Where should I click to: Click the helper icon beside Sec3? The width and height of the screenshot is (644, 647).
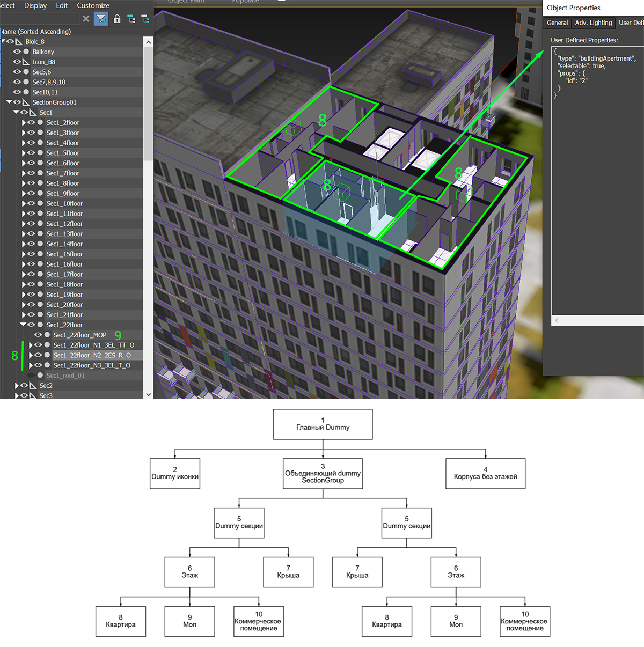(33, 396)
